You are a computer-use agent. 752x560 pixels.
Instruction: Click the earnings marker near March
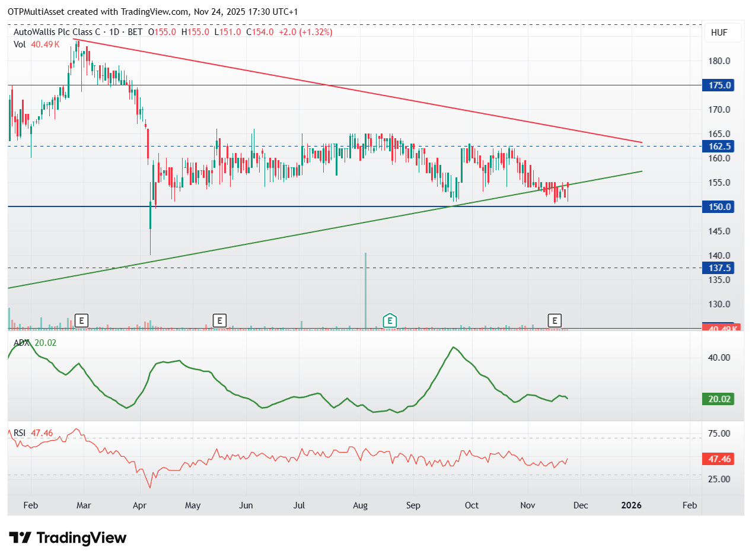[x=81, y=321]
